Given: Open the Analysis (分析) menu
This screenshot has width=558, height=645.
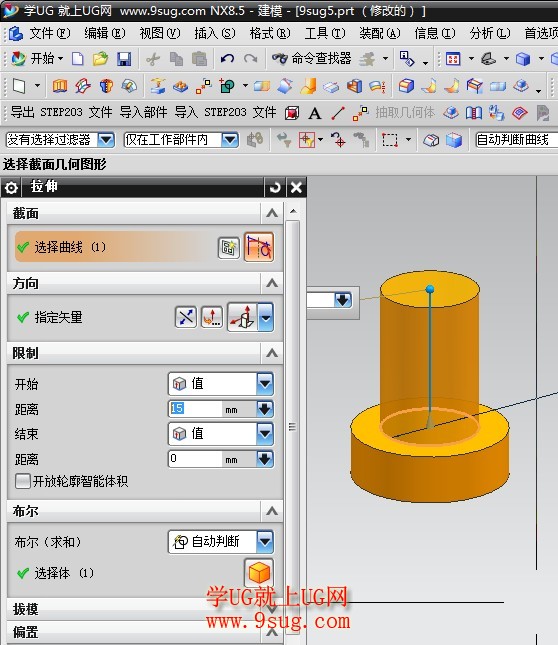Looking at the screenshot, I should pos(490,33).
